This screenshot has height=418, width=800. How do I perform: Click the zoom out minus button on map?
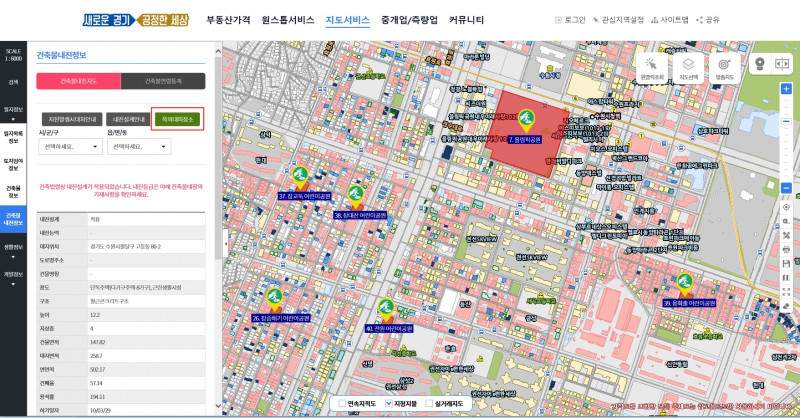pos(786,188)
